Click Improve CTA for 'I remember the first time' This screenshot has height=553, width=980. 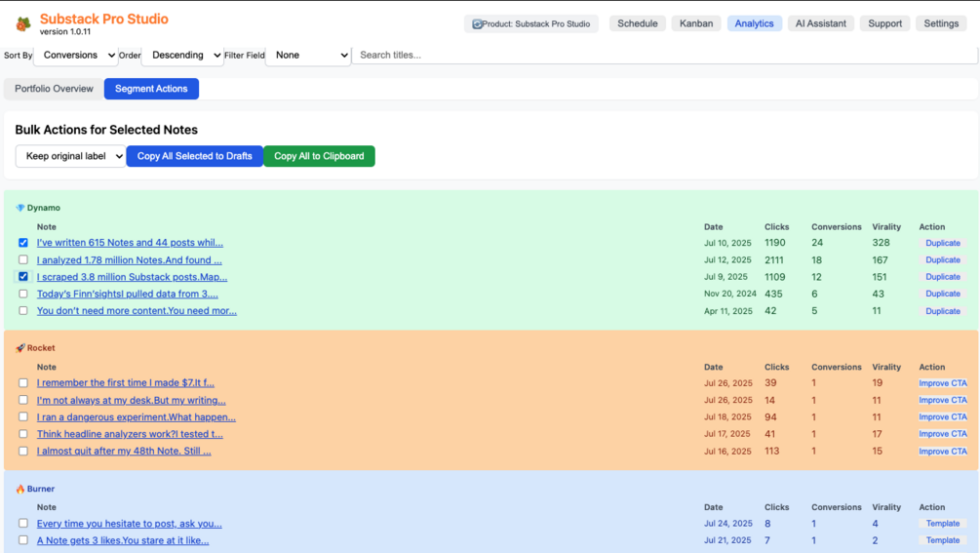943,383
